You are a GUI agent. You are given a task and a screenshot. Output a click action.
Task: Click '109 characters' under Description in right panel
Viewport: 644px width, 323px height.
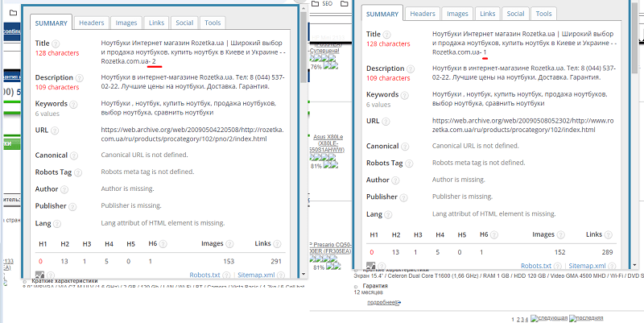pyautogui.click(x=388, y=78)
